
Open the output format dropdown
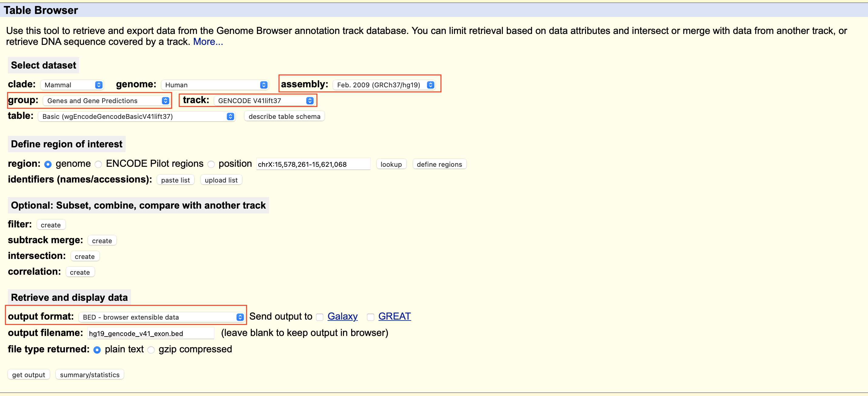tap(161, 317)
